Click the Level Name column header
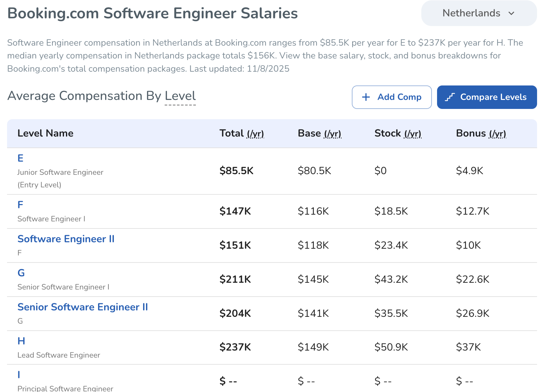This screenshot has width=548, height=392. click(45, 133)
